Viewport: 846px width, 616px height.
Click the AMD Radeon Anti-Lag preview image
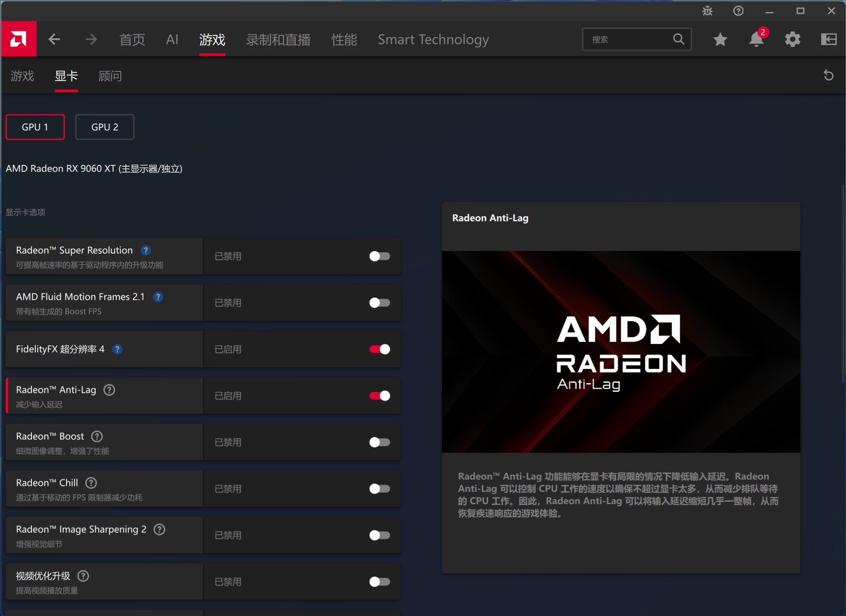click(621, 352)
